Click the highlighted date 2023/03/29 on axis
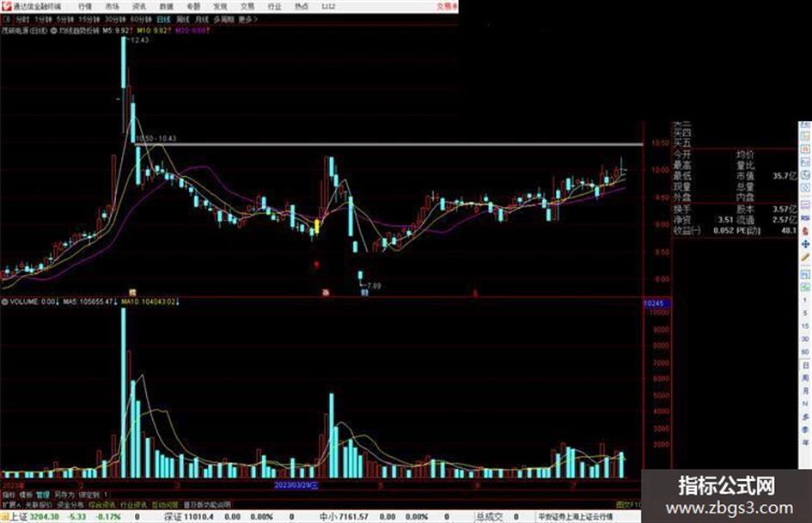The image size is (812, 523). click(296, 486)
